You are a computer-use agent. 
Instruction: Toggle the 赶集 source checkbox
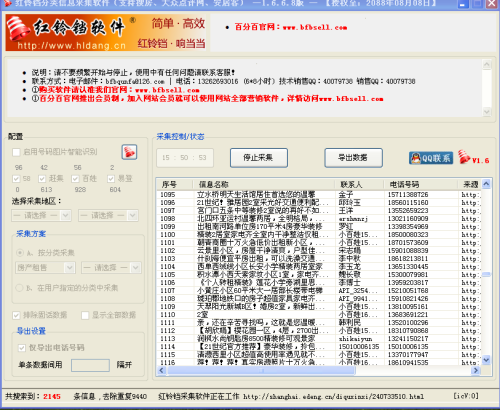tap(42, 179)
